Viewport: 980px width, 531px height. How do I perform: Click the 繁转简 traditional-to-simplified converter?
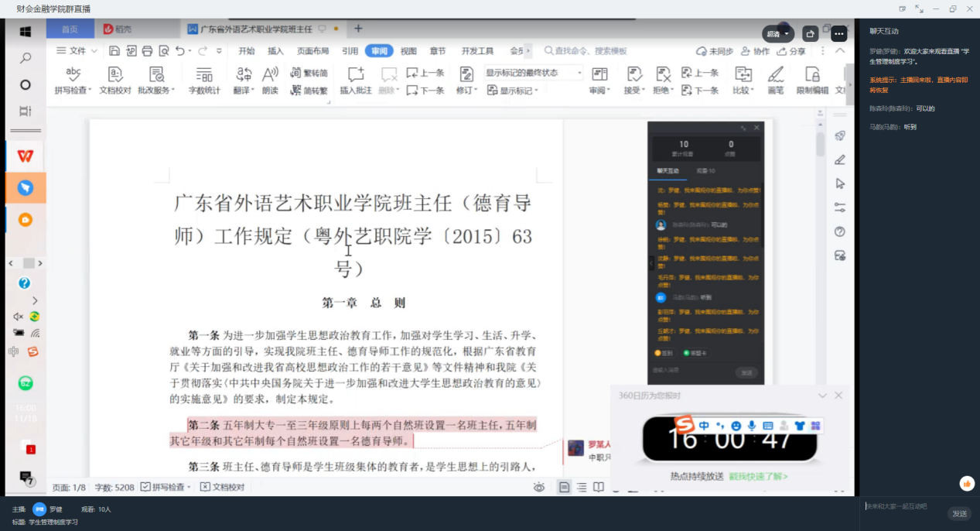[x=312, y=74]
